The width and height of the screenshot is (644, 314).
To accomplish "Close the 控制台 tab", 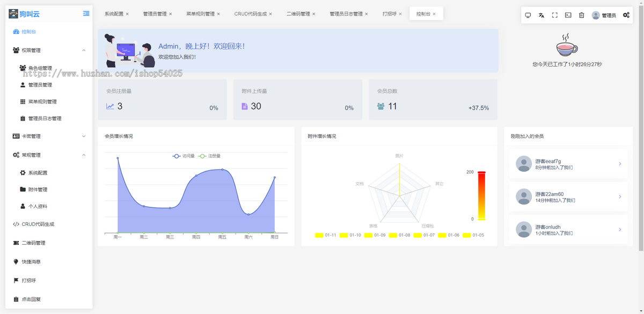I will pos(434,14).
